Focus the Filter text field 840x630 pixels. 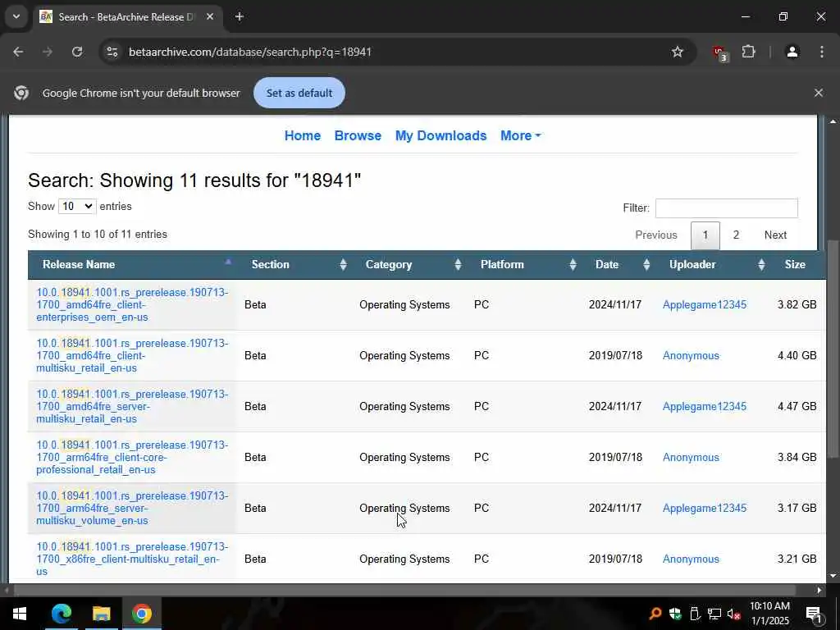pyautogui.click(x=727, y=208)
